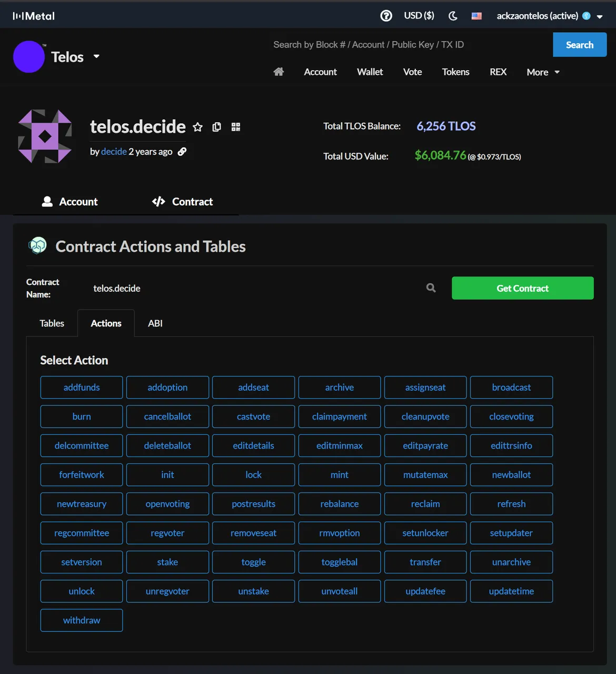The image size is (616, 674).
Task: Select the castvote action
Action: [x=253, y=417]
